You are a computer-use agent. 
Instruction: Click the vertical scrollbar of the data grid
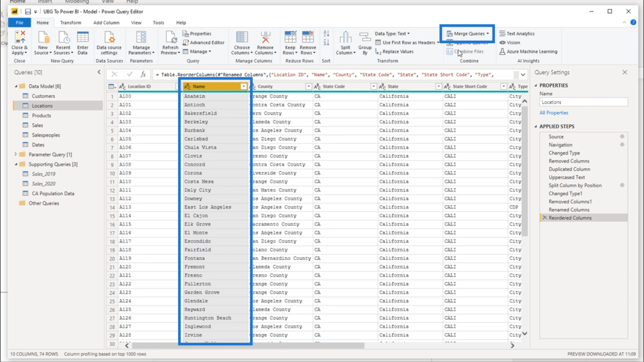(x=525, y=171)
